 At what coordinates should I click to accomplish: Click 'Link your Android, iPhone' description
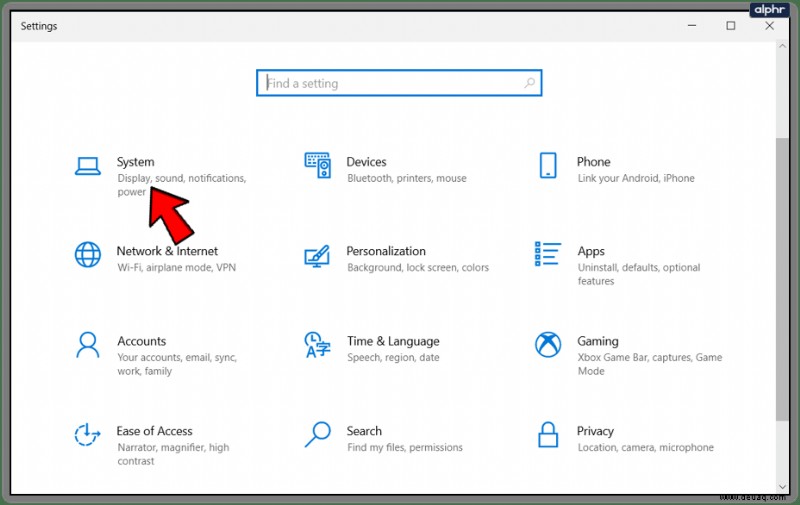pyautogui.click(x=636, y=178)
